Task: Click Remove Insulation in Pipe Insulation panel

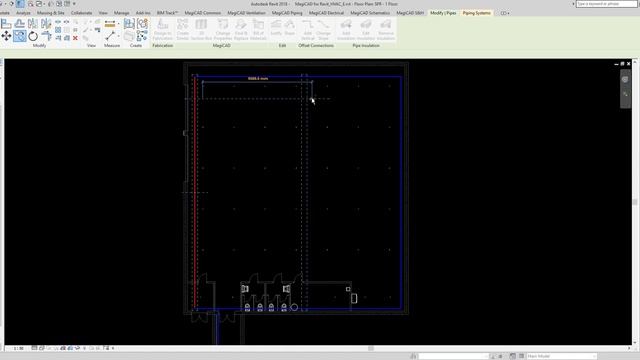Action: click(386, 29)
